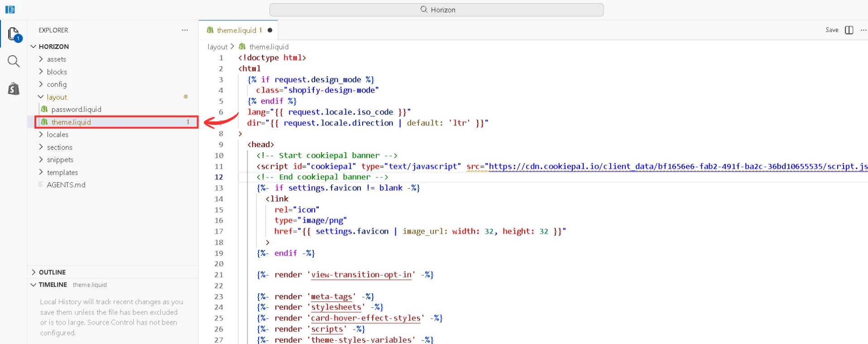Open the cookiepal CDN script URL
This screenshot has height=344, width=868.
(678, 166)
